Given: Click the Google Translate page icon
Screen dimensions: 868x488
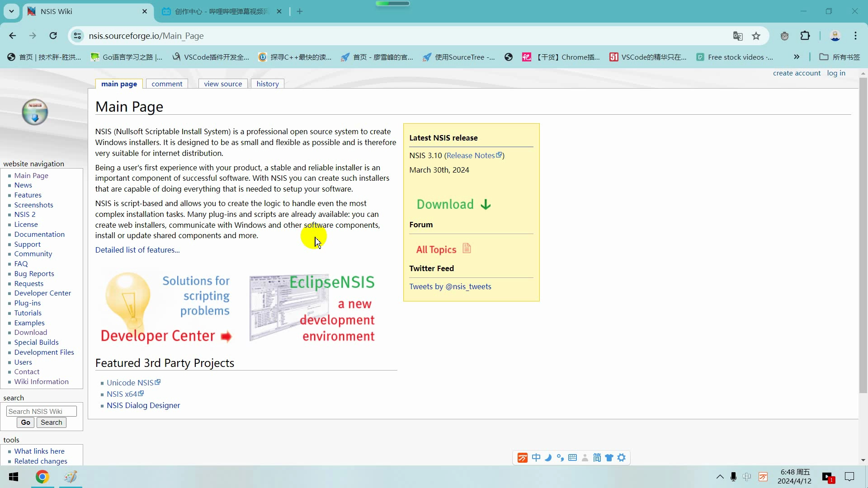Looking at the screenshot, I should click(x=738, y=36).
